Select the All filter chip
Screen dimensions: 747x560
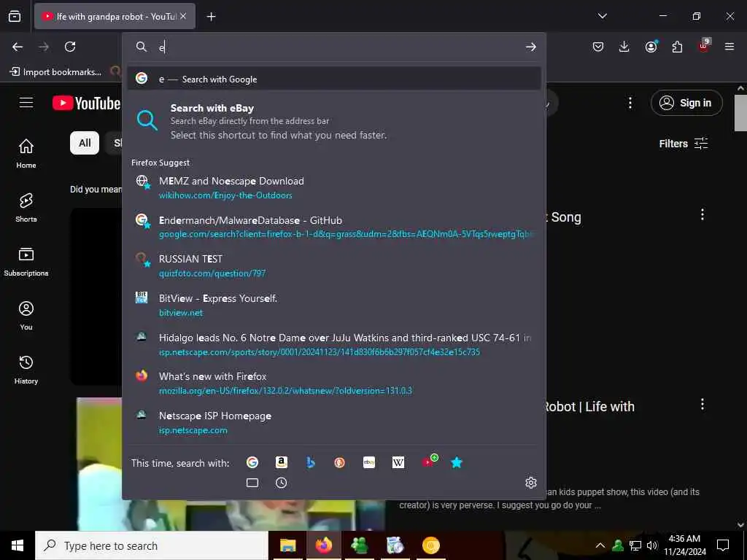[85, 143]
